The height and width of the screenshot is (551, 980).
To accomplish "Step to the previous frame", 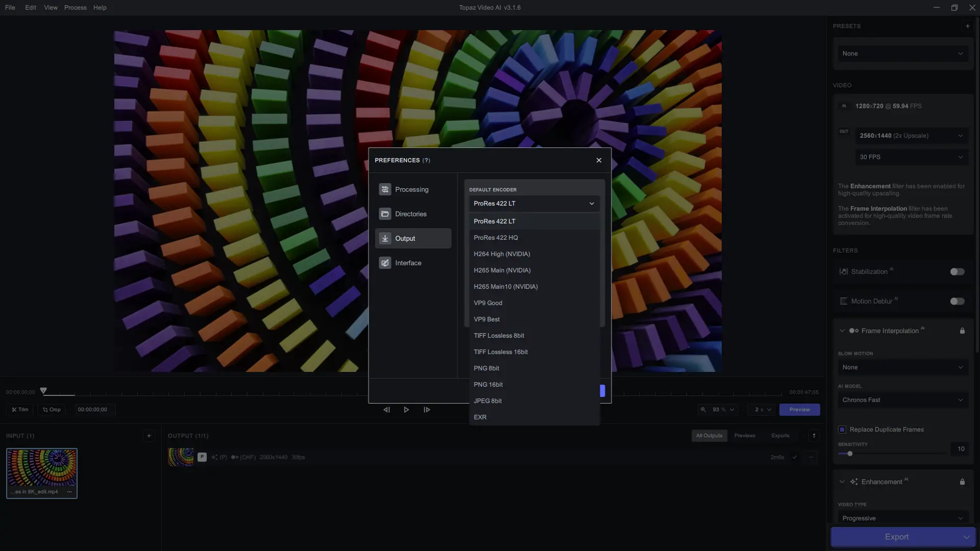I will pos(386,410).
